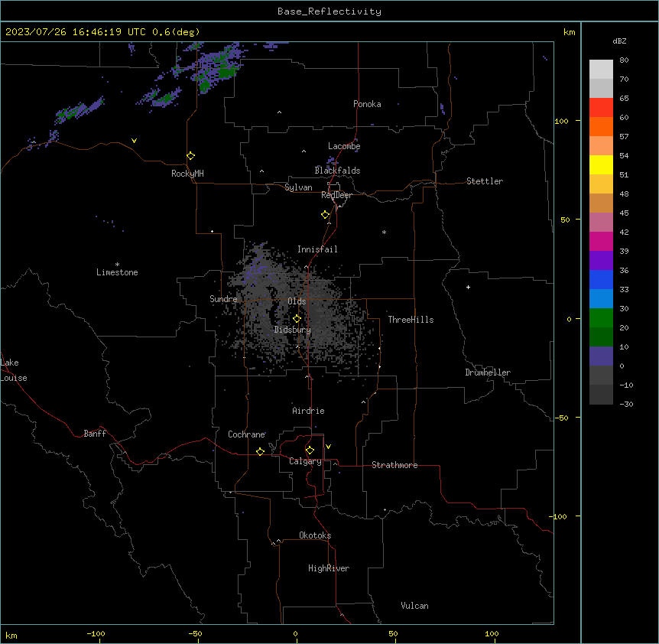Click the Okotoks label

click(x=315, y=535)
